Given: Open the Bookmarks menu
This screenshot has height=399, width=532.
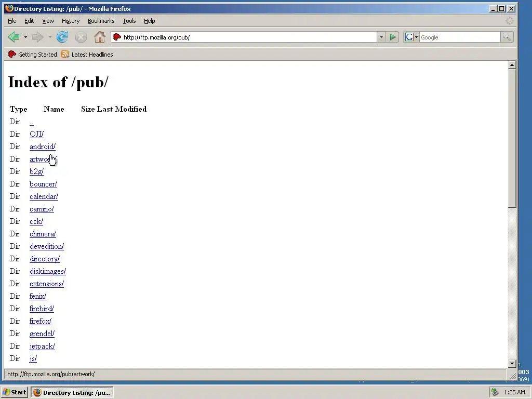Looking at the screenshot, I should [101, 21].
